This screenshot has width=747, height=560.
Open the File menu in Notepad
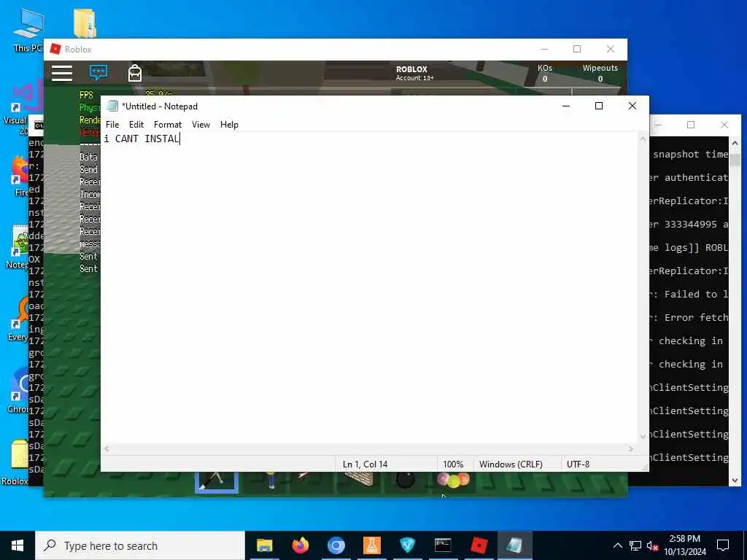pyautogui.click(x=112, y=124)
